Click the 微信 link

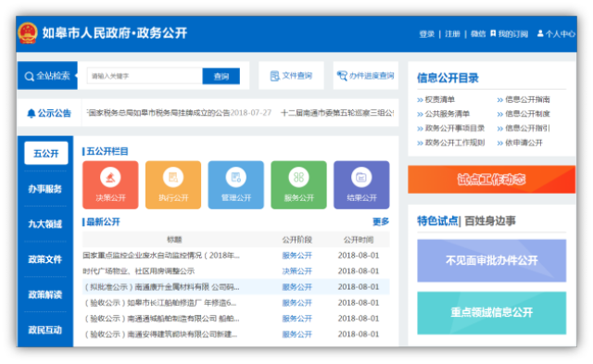(x=478, y=34)
